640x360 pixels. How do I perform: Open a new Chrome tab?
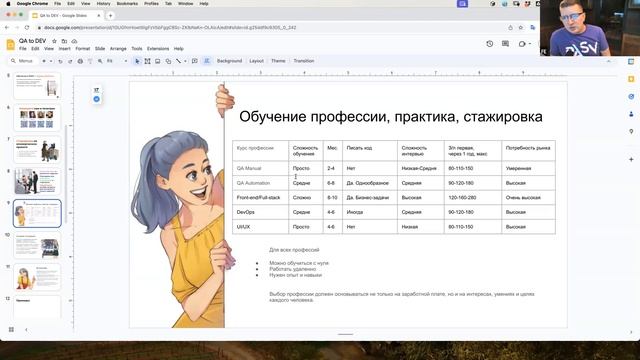coord(110,16)
